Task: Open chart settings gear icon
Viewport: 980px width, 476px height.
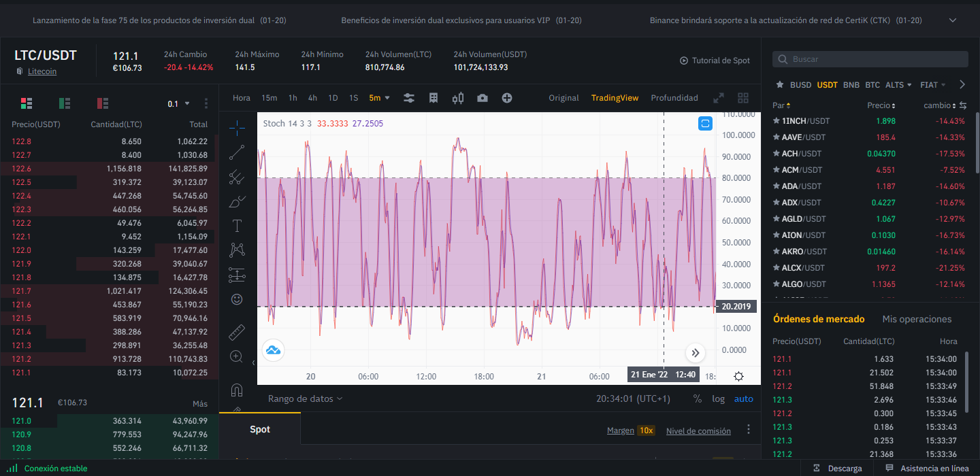Action: 738,376
